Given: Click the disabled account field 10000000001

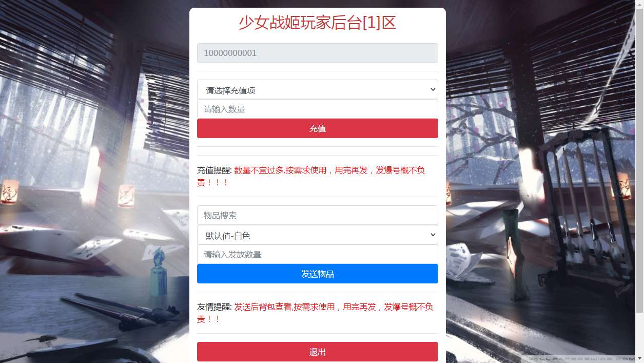Looking at the screenshot, I should 317,53.
